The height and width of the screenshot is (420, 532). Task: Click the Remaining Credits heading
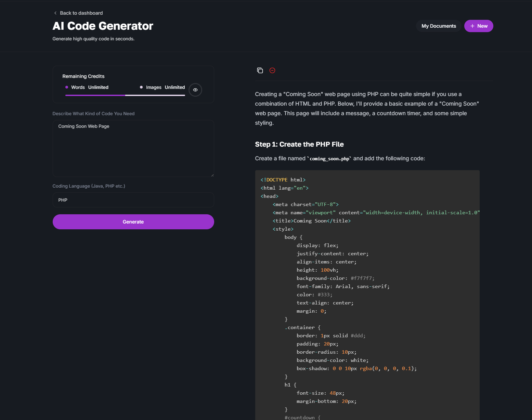pyautogui.click(x=83, y=76)
